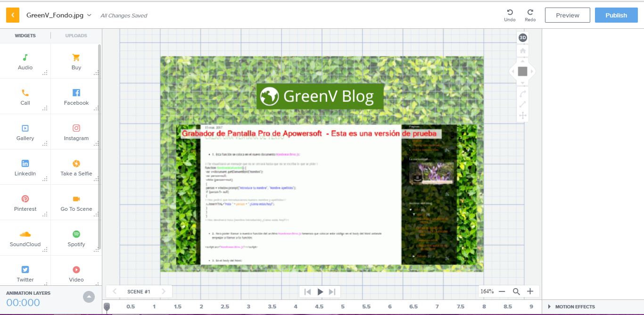The image size is (644, 315).
Task: Add the LinkedIn widget
Action: coord(25,167)
